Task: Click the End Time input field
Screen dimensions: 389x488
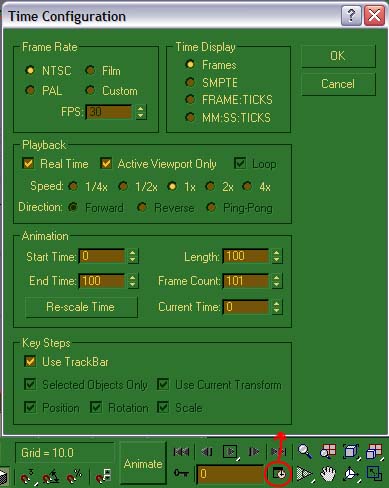Action: coord(102,281)
